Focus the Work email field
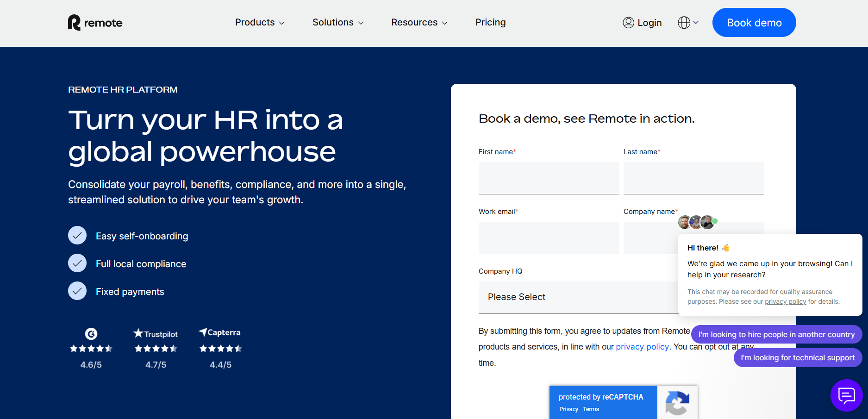This screenshot has height=419, width=868. point(549,238)
